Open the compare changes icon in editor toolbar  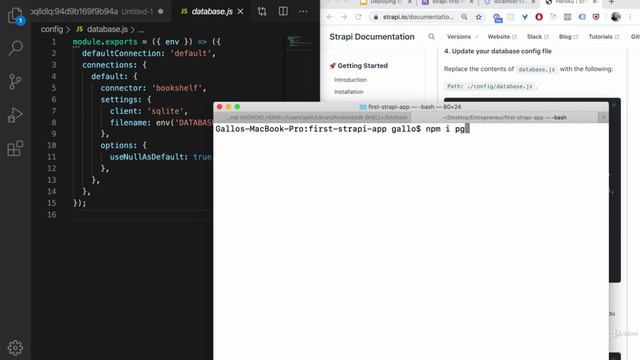click(x=262, y=11)
